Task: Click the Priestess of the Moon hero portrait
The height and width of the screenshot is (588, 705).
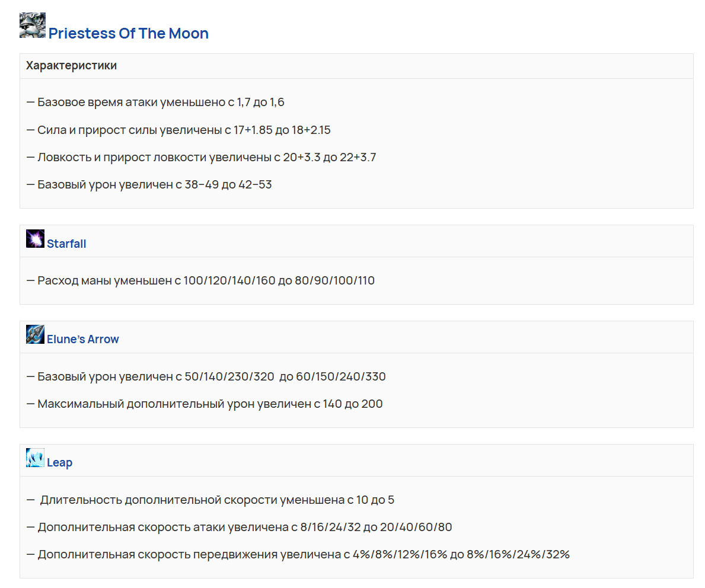Action: click(33, 25)
